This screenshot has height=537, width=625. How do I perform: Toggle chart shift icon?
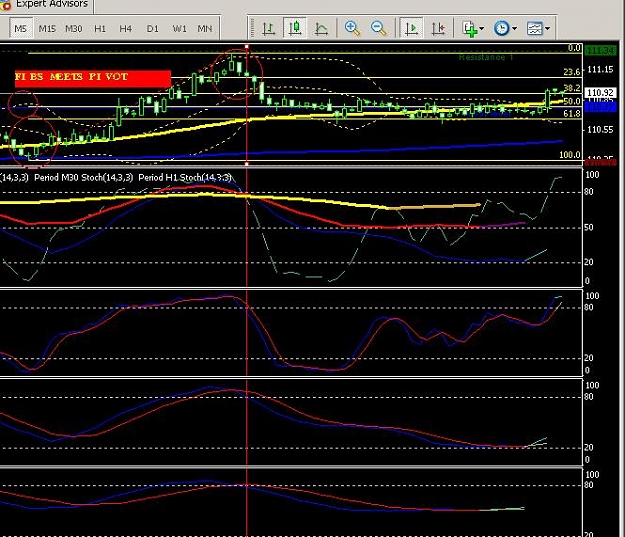pyautogui.click(x=438, y=28)
